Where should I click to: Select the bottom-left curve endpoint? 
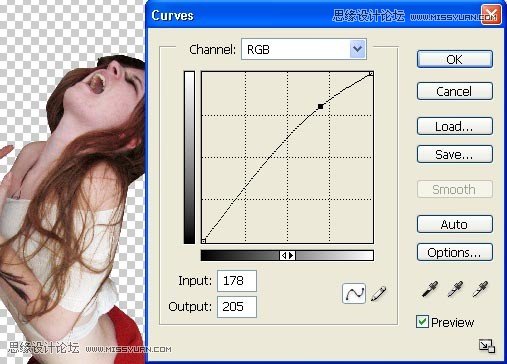tap(204, 241)
